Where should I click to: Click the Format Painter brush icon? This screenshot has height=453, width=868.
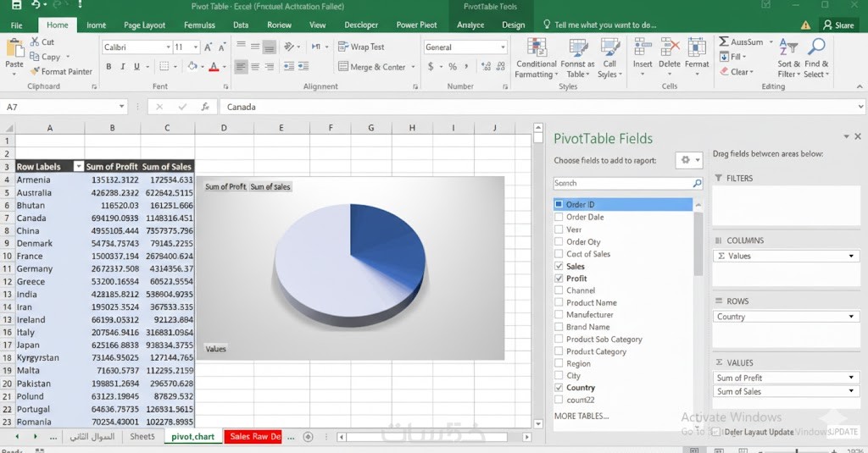[x=35, y=71]
